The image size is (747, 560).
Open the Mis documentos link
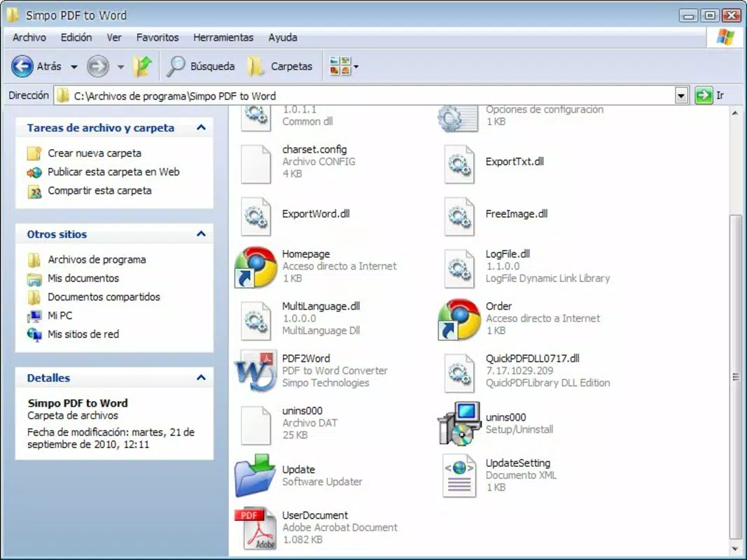pos(83,278)
